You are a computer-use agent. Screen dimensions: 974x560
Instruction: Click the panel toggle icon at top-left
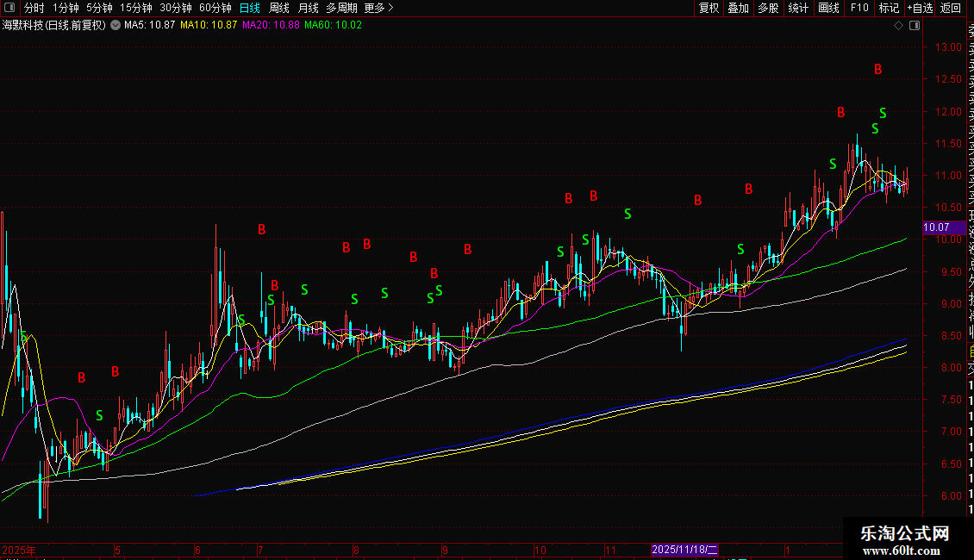(x=9, y=8)
